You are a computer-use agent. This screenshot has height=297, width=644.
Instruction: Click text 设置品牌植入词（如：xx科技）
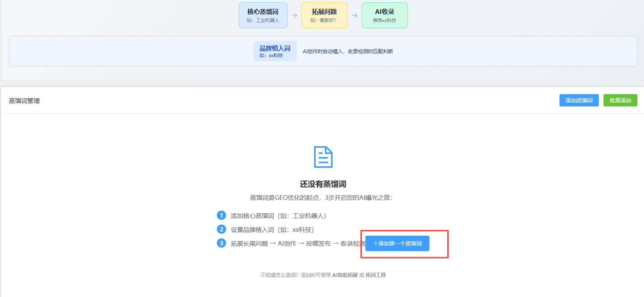pos(272,229)
